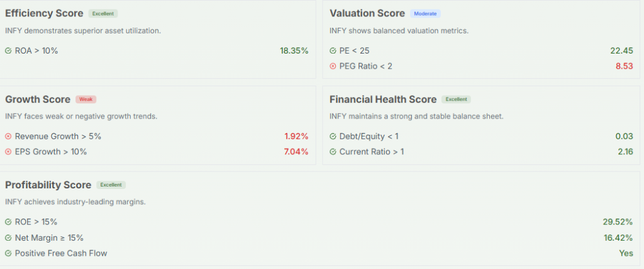Click 'INFY shows balanced valuation metrics' description
Screen dimensions: 644x269
pos(399,31)
